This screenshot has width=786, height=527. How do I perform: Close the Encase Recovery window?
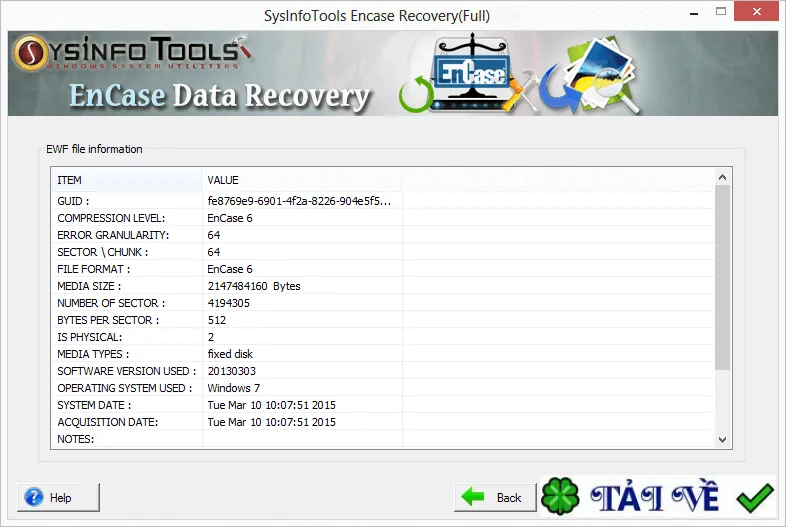(x=756, y=11)
